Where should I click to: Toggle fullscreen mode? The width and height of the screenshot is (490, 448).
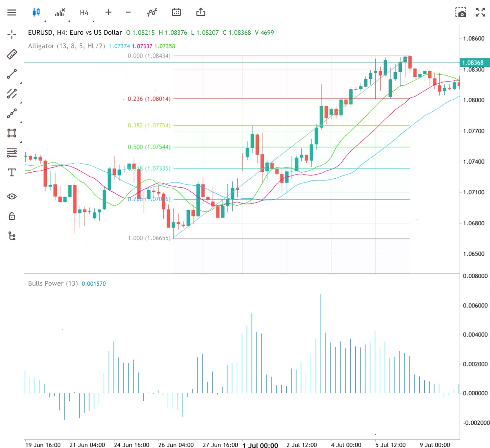pos(481,12)
